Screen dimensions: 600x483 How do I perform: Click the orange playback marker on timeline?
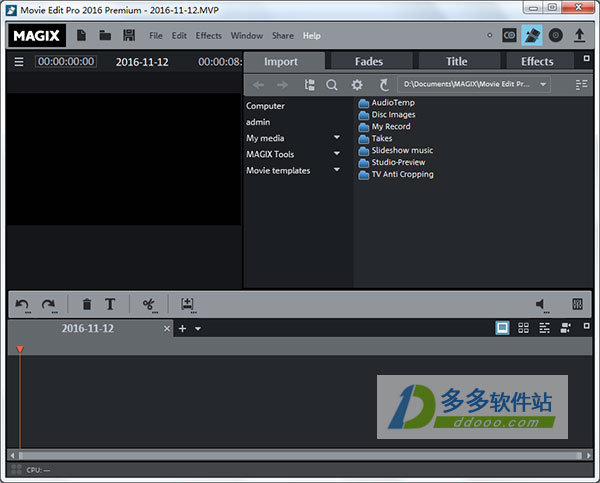(20, 349)
